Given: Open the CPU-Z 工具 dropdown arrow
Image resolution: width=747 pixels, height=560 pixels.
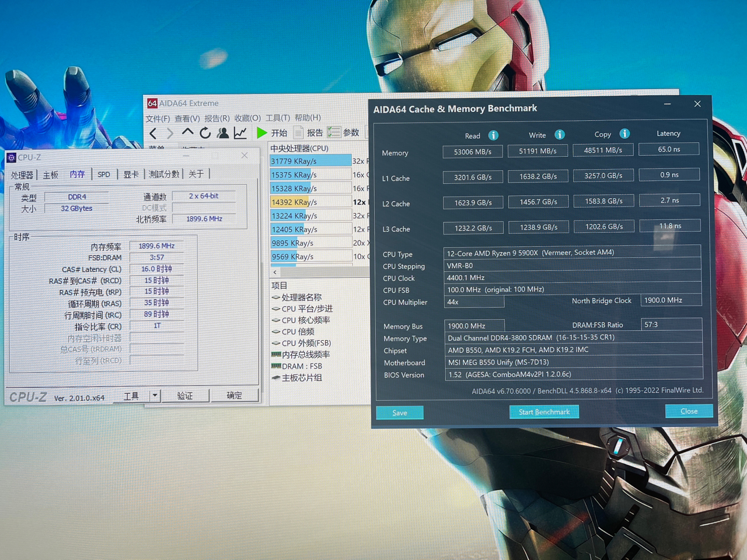Looking at the screenshot, I should (155, 395).
